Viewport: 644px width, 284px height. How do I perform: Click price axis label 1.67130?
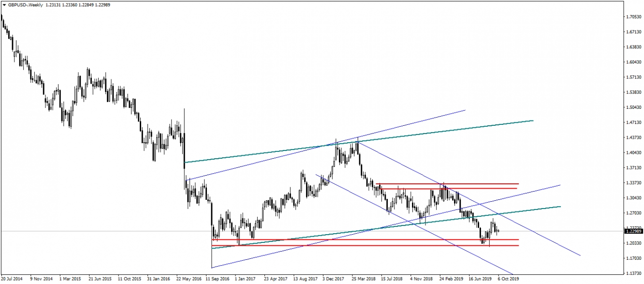pos(633,32)
